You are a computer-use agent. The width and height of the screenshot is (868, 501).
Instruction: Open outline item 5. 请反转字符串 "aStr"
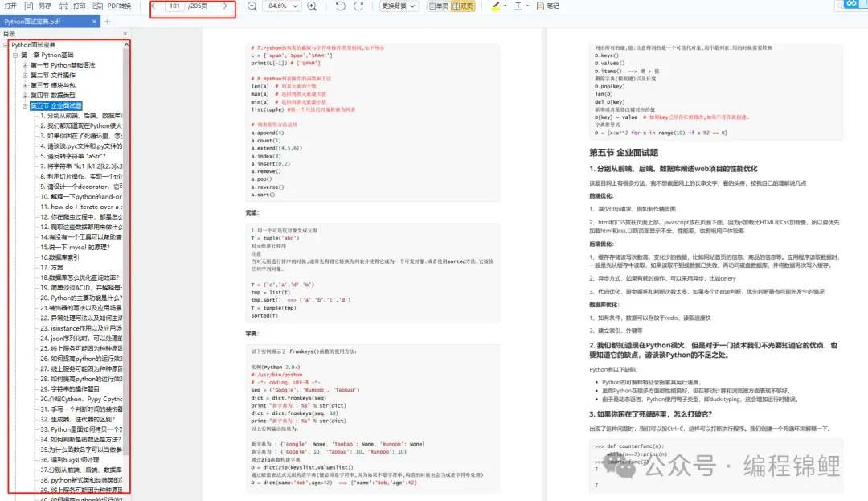pyautogui.click(x=73, y=156)
